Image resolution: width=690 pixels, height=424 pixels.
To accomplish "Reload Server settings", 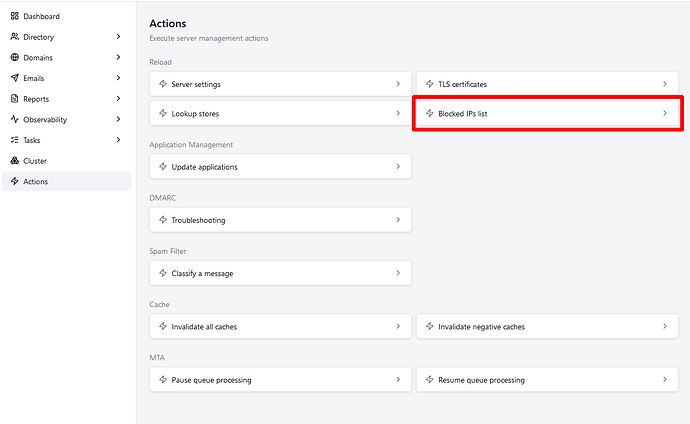I will point(280,84).
